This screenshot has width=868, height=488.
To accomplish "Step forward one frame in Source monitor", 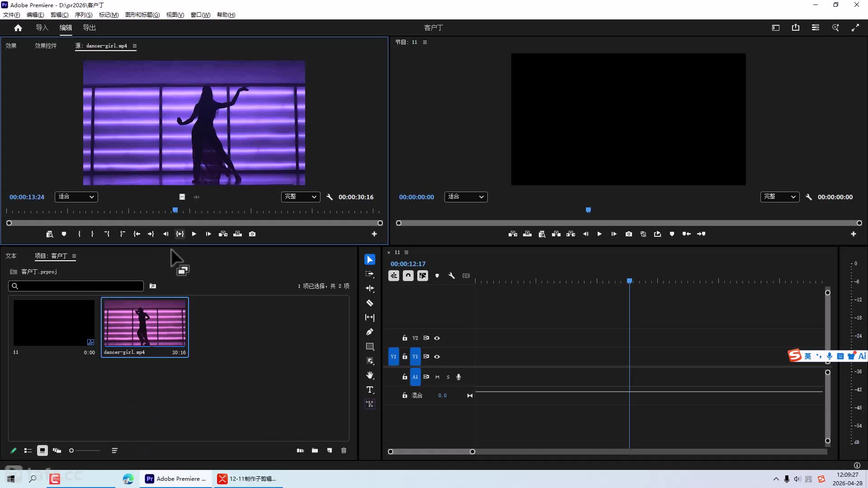I will pos(208,234).
